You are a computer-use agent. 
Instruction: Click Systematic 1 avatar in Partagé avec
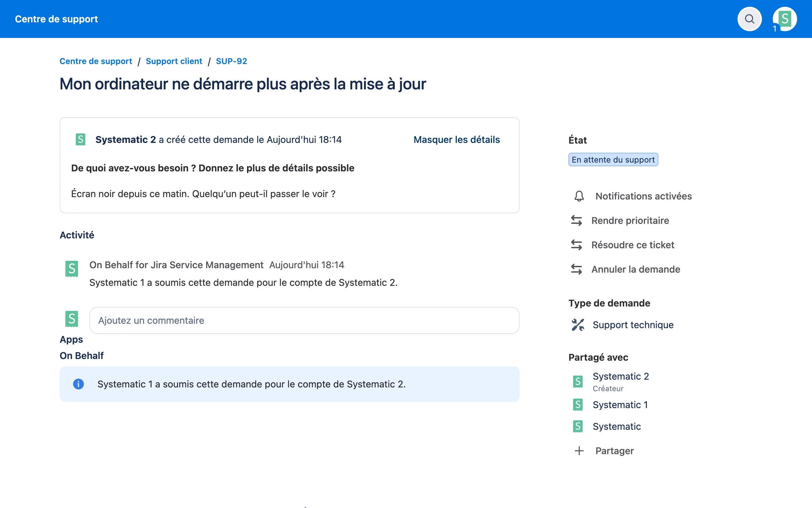578,405
